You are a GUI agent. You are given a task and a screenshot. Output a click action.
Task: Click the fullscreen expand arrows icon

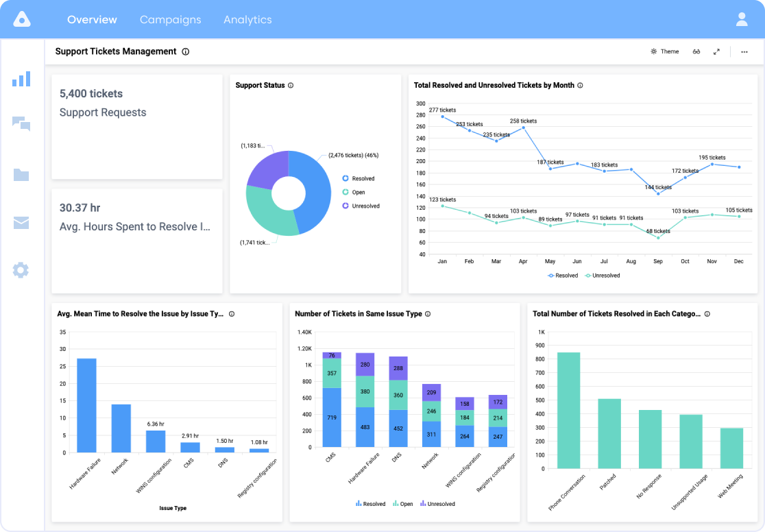(716, 51)
